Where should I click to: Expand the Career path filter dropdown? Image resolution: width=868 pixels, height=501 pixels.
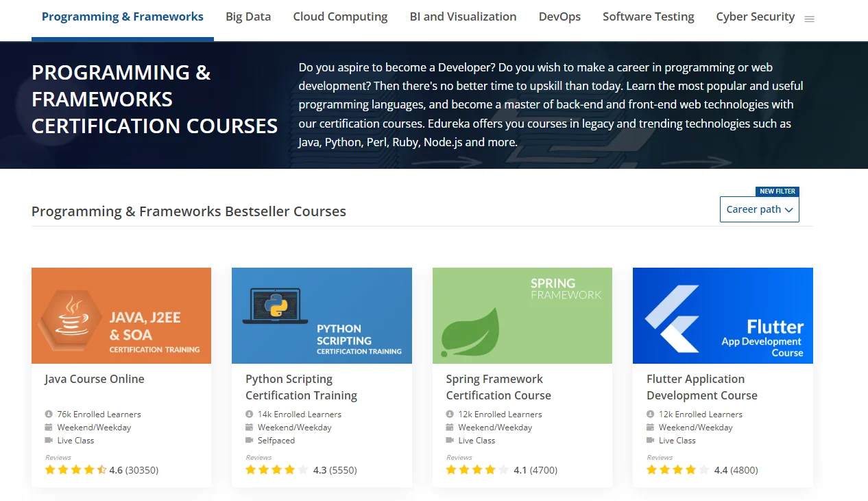coord(760,209)
